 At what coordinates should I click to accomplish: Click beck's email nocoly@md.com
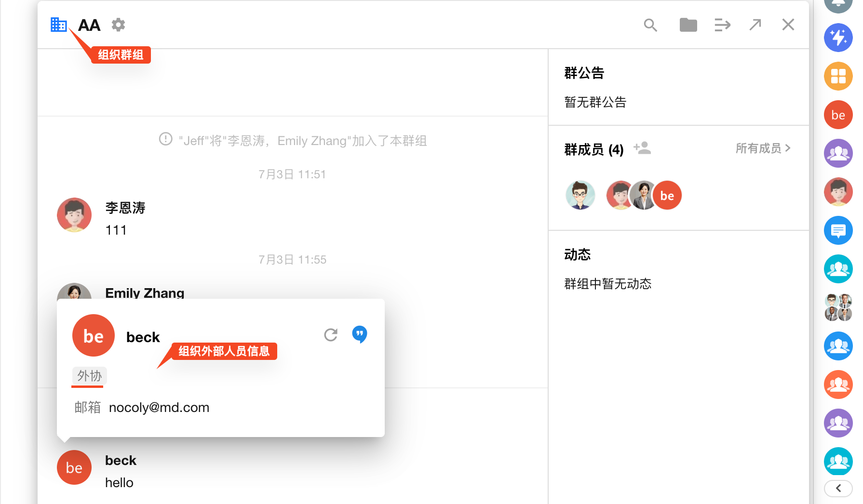click(x=159, y=408)
